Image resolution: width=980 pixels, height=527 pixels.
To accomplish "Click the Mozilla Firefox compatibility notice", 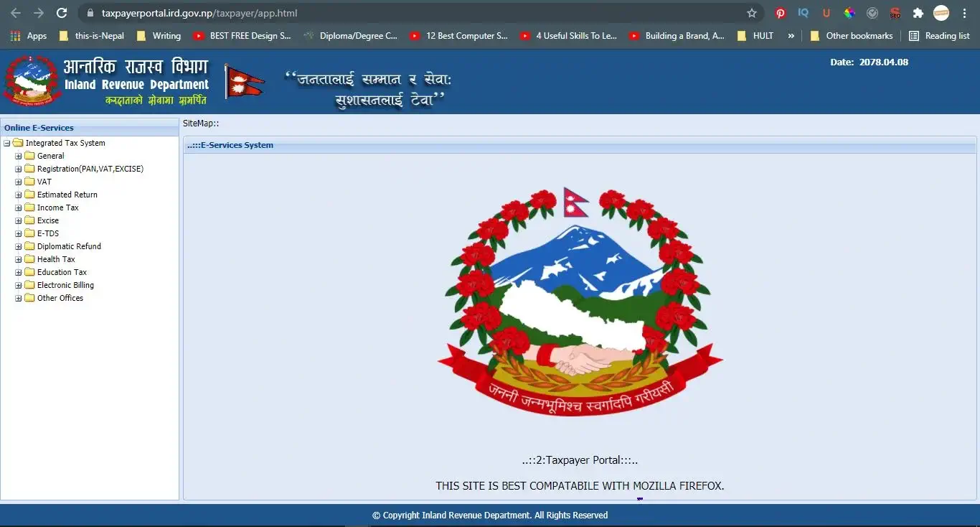I will 580,486.
